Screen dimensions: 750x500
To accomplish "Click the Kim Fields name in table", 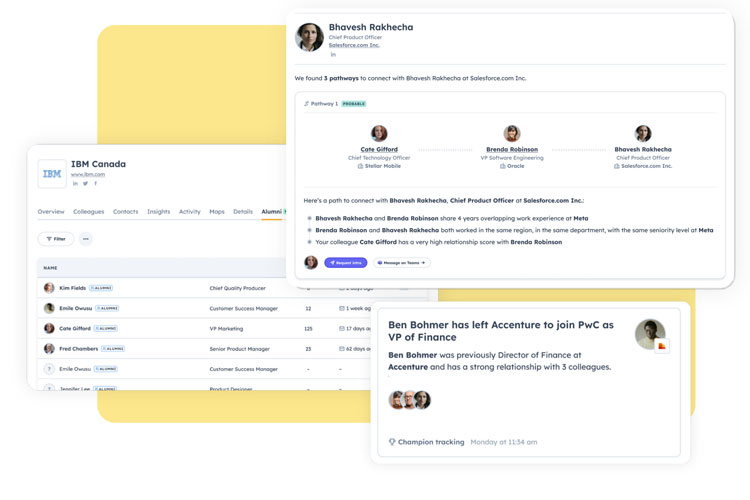I will click(73, 288).
